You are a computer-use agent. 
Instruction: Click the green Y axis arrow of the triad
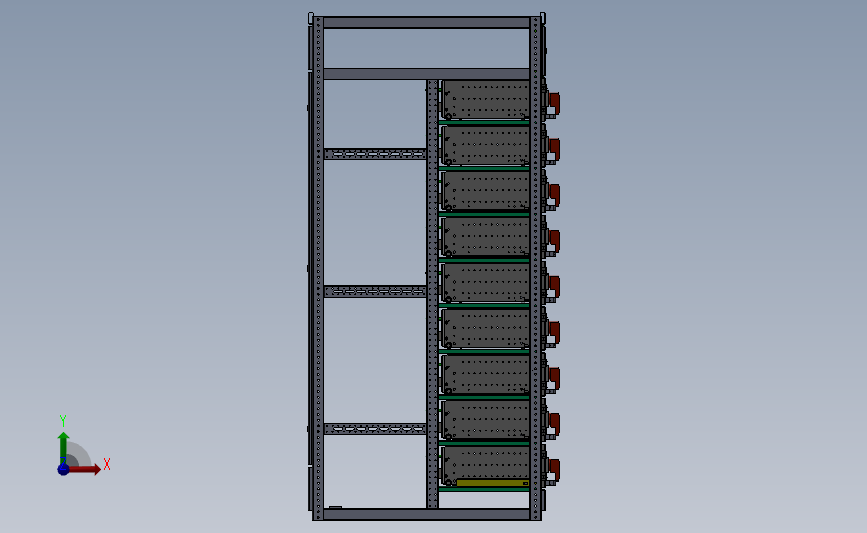[64, 448]
